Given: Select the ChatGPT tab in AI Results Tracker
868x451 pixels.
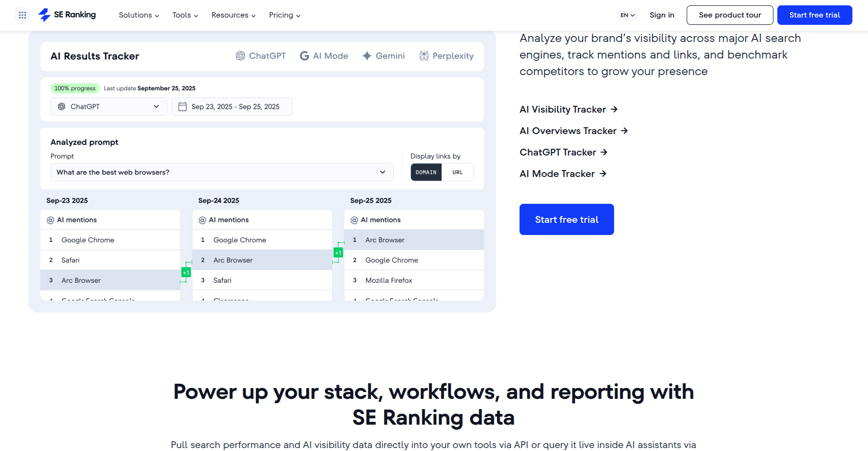Looking at the screenshot, I should pyautogui.click(x=261, y=56).
